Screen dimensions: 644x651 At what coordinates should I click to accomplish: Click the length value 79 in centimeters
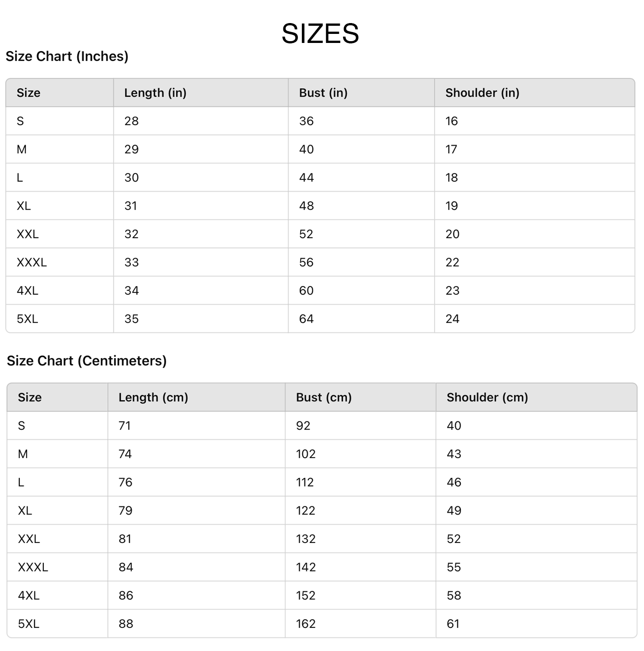coord(125,511)
